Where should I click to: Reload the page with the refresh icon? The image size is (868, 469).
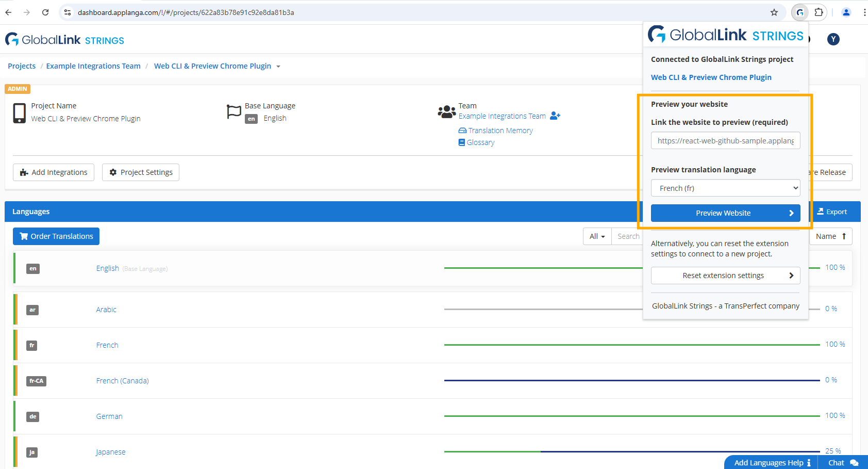tap(45, 12)
